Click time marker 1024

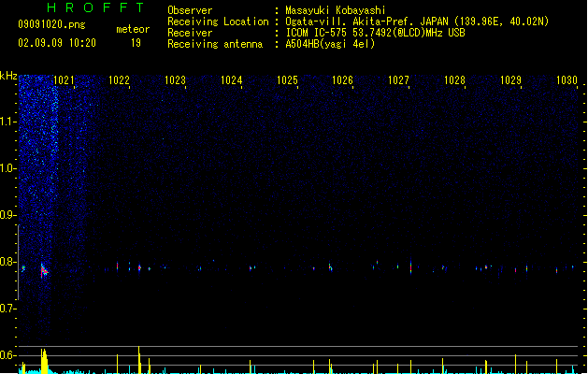[x=232, y=80]
